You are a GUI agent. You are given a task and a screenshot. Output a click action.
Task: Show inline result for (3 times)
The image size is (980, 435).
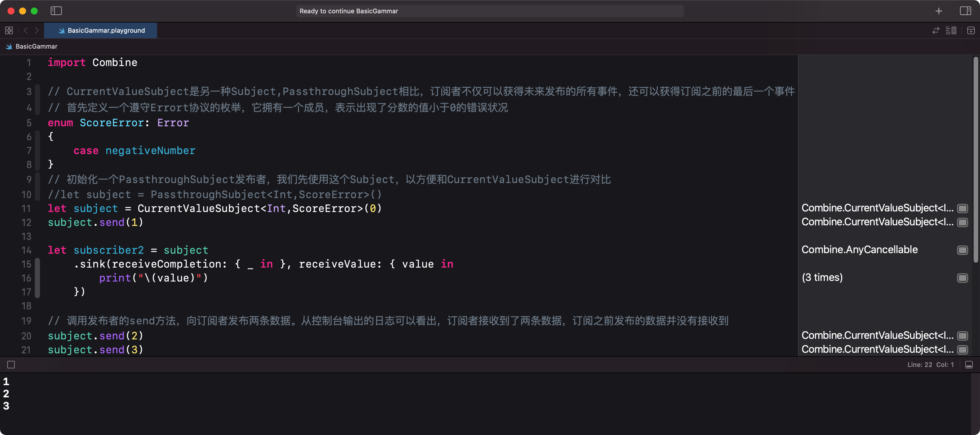click(963, 278)
